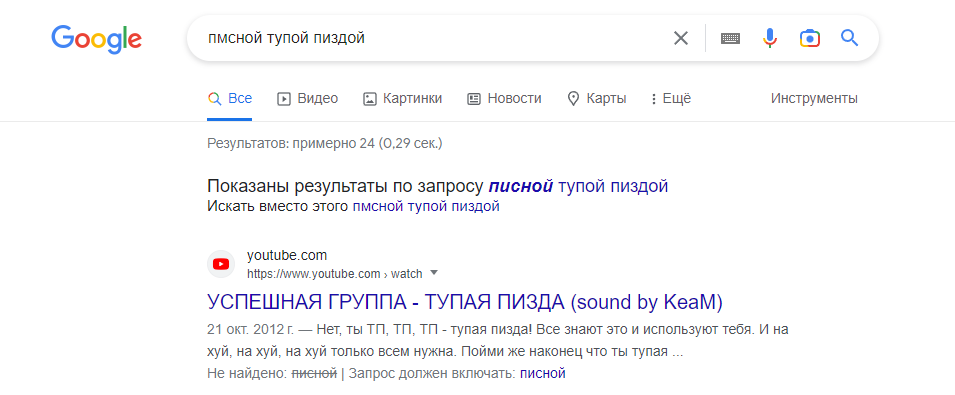Screen dimensions: 955x395
Task: Click the magnifier search button
Action: click(x=849, y=38)
